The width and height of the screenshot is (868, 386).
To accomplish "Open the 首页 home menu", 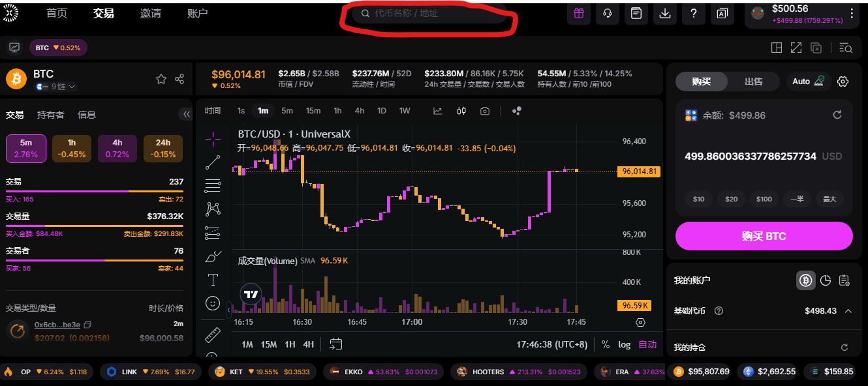I will pos(57,13).
